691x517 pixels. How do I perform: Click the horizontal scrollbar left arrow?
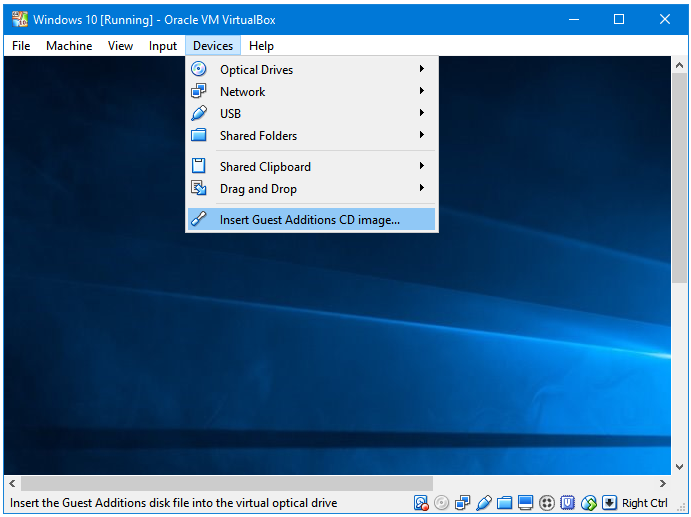coord(12,484)
